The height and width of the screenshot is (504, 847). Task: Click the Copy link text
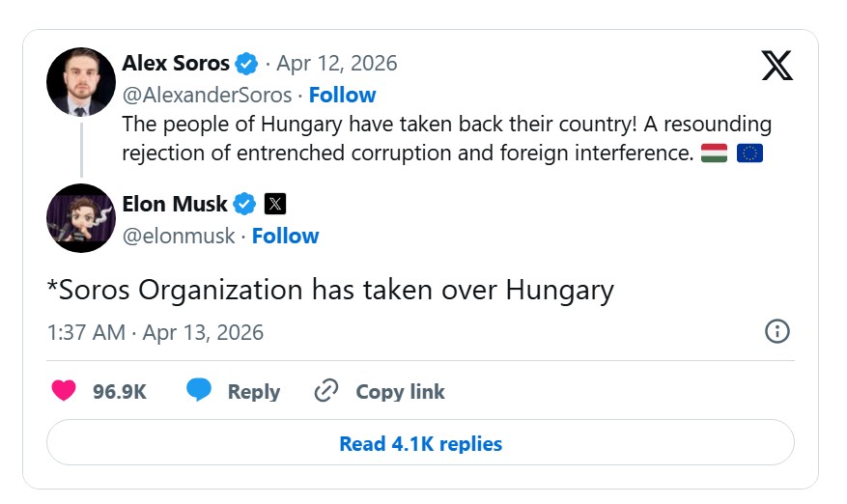click(400, 391)
